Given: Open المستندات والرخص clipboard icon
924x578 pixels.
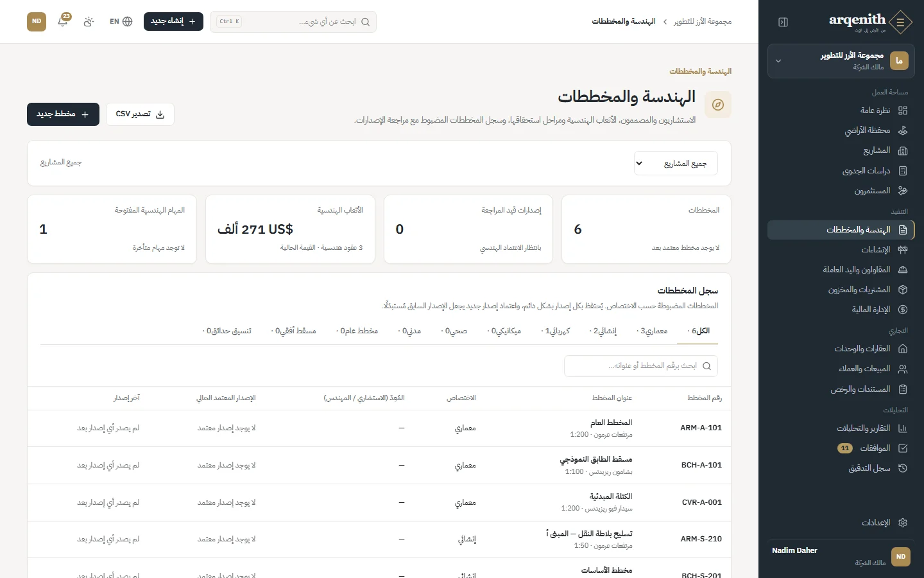Looking at the screenshot, I should click(903, 389).
